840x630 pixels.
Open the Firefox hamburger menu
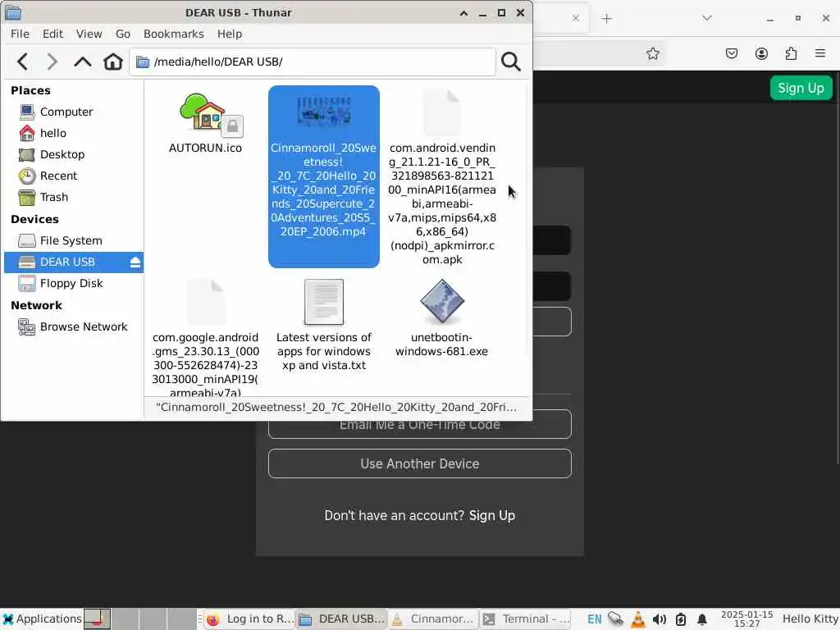820,53
